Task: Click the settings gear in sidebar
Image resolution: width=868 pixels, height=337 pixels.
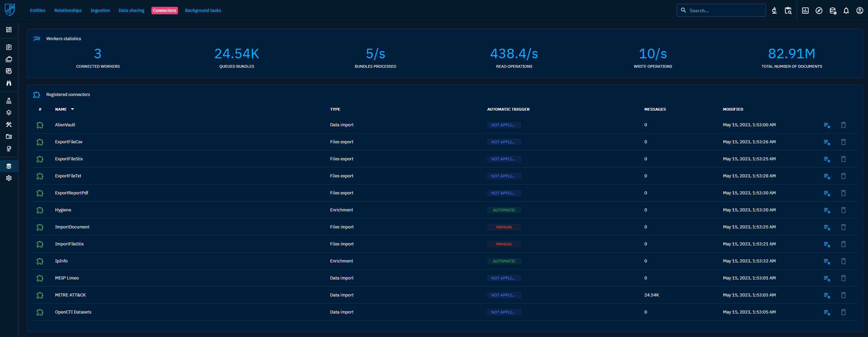Action: [9, 178]
